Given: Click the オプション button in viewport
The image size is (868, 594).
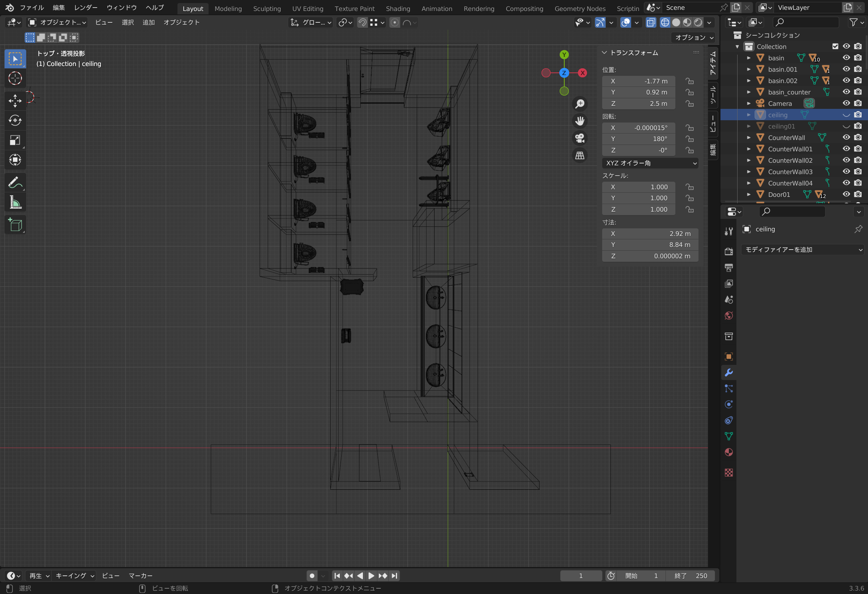Looking at the screenshot, I should 694,37.
